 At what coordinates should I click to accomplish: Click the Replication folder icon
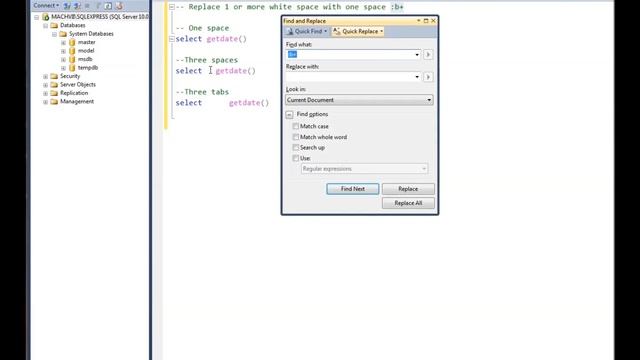[54, 93]
